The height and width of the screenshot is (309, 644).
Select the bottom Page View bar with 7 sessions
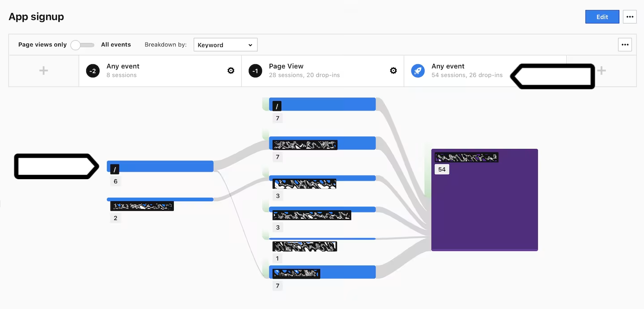(346, 272)
